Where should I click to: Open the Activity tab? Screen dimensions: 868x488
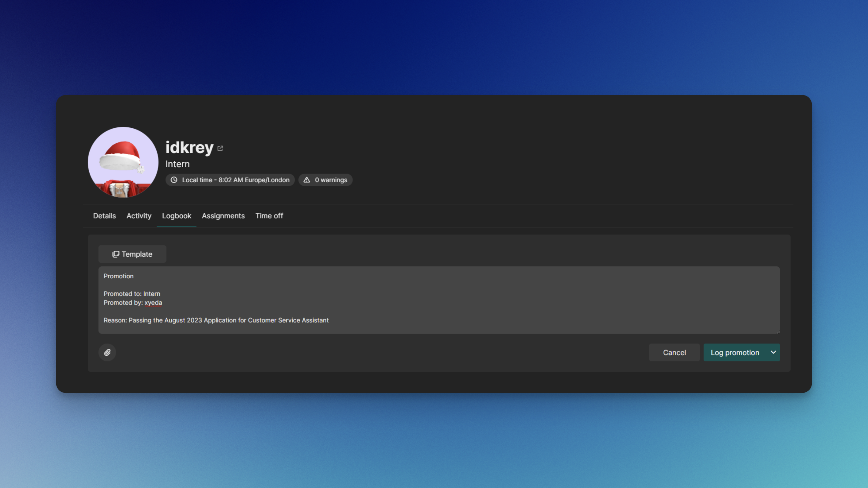pos(139,216)
